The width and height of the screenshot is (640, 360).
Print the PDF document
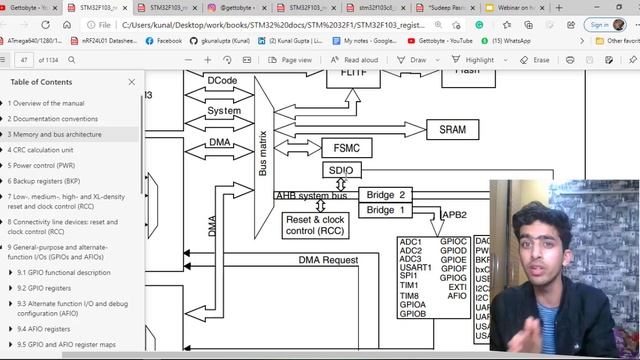tap(570, 60)
